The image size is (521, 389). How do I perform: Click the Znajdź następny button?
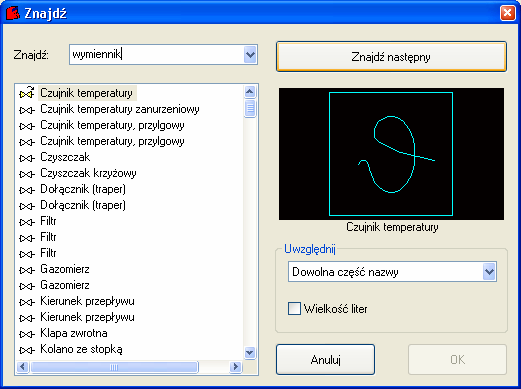coord(391,57)
